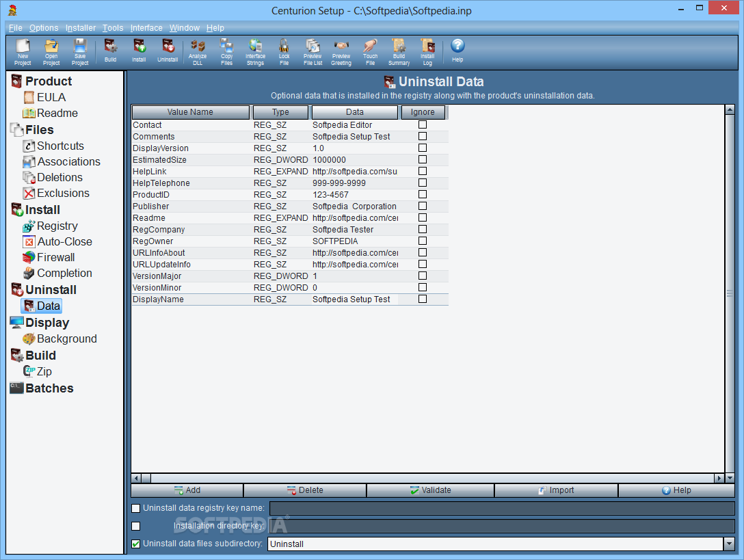This screenshot has width=744, height=560.
Task: Click the Import button
Action: 556,490
